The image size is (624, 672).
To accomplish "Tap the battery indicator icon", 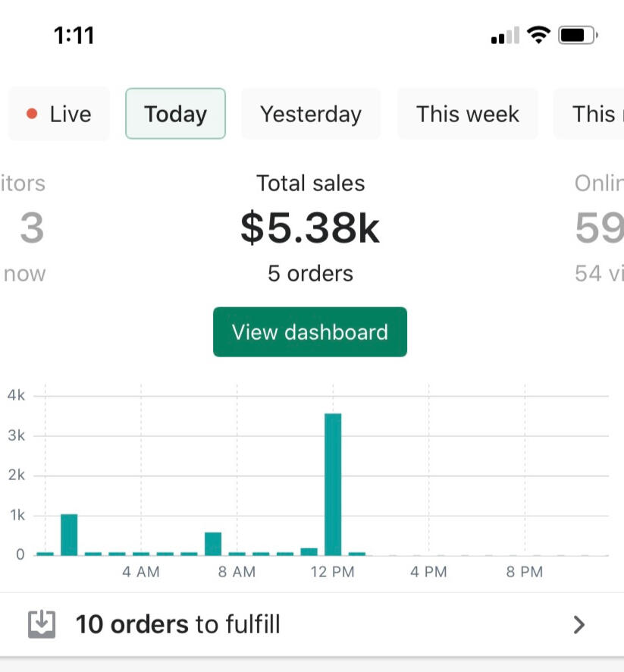I will coord(578,35).
